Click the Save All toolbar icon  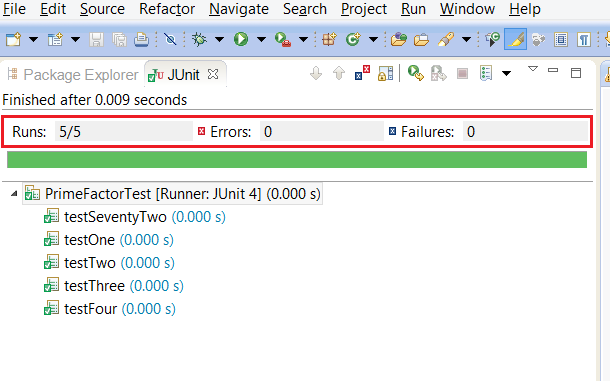coord(119,39)
